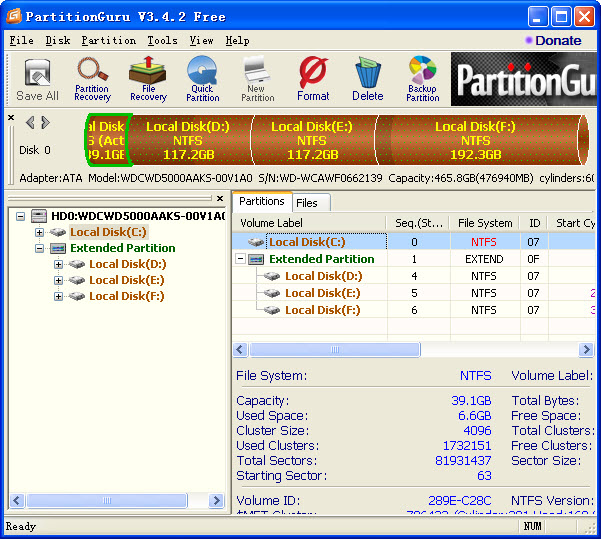Open the Backup Partition tool
The image size is (601, 539).
(x=422, y=79)
